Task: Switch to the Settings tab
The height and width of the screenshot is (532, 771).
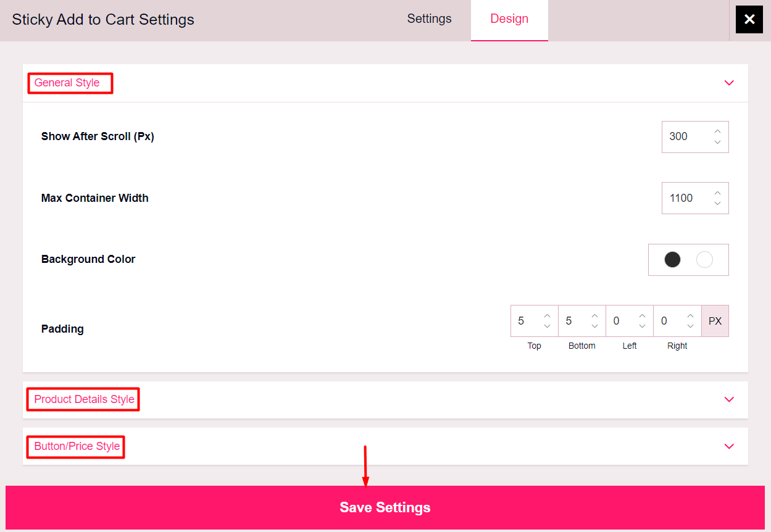Action: (x=429, y=19)
